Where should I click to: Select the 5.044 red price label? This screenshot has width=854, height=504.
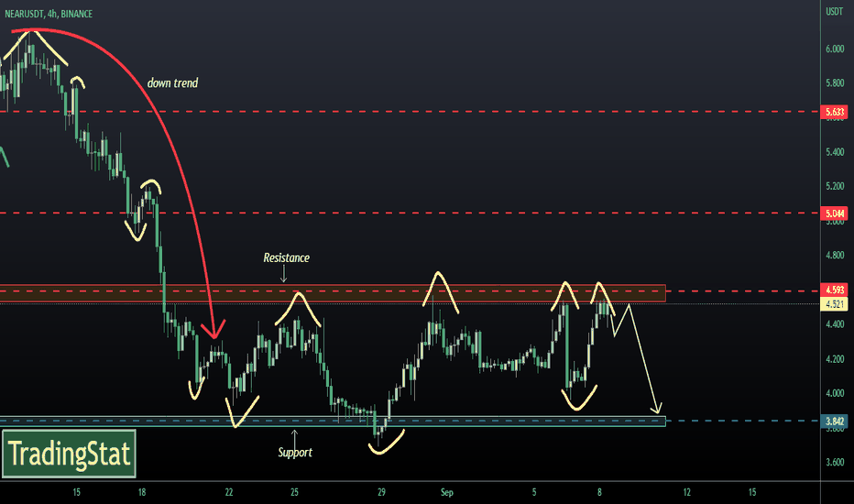click(x=835, y=213)
